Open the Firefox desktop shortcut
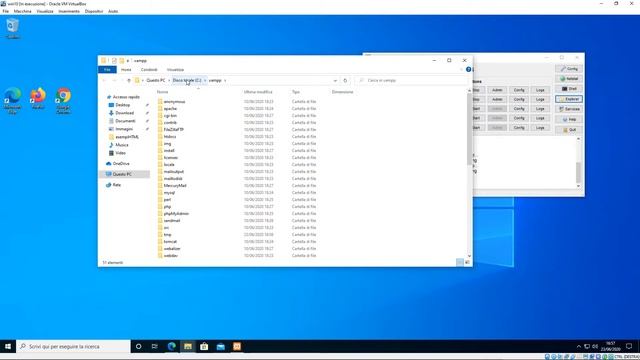This screenshot has height=360, width=640. coord(38,98)
